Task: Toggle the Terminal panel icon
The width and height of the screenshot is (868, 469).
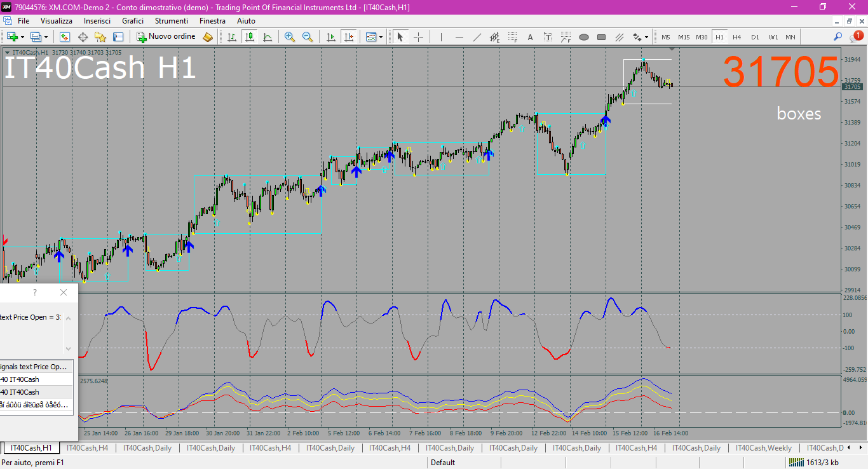Action: (118, 37)
